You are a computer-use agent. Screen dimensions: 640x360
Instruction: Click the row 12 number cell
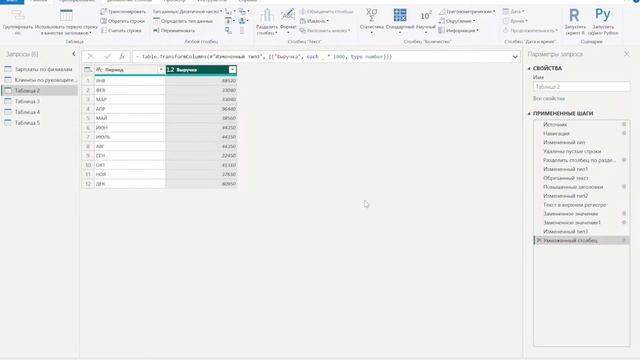(88, 184)
